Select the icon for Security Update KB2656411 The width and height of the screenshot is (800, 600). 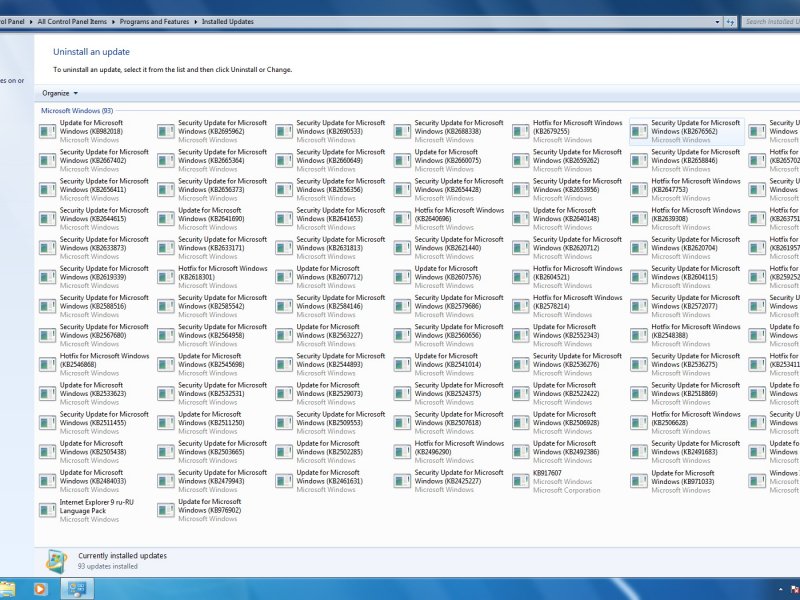[x=47, y=190]
